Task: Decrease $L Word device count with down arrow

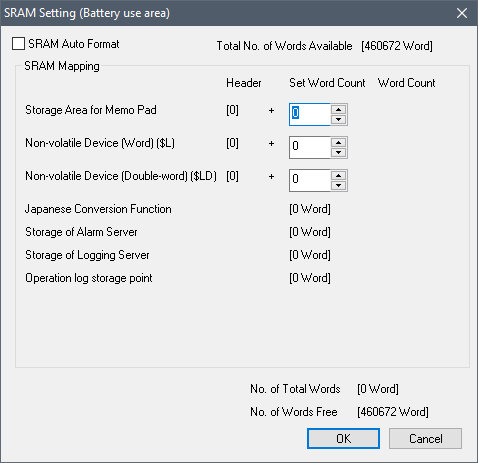Action: point(339,152)
